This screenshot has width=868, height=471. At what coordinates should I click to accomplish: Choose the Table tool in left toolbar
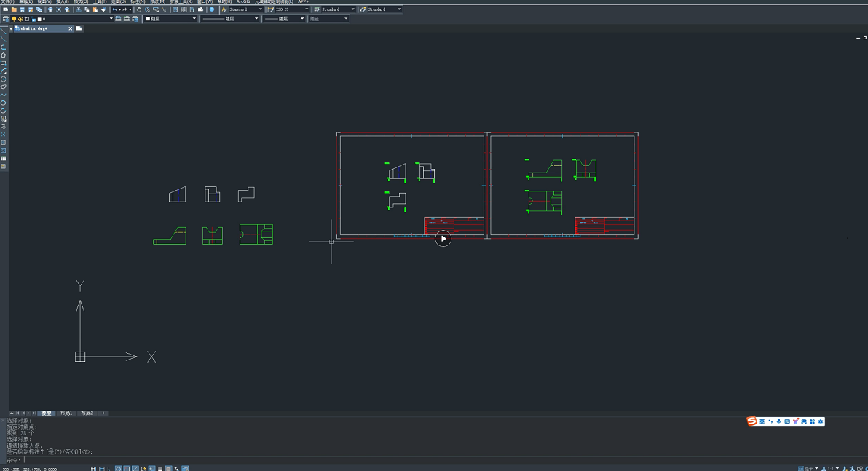point(4,158)
